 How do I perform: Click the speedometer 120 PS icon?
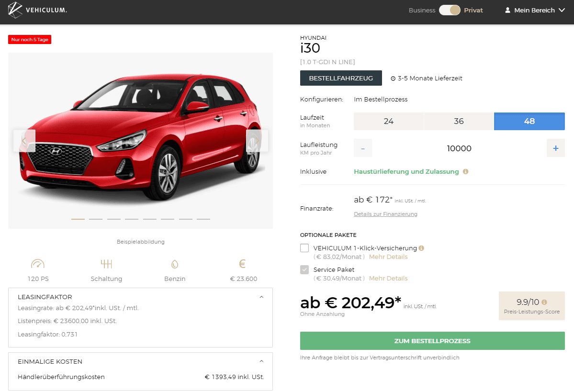pyautogui.click(x=37, y=264)
